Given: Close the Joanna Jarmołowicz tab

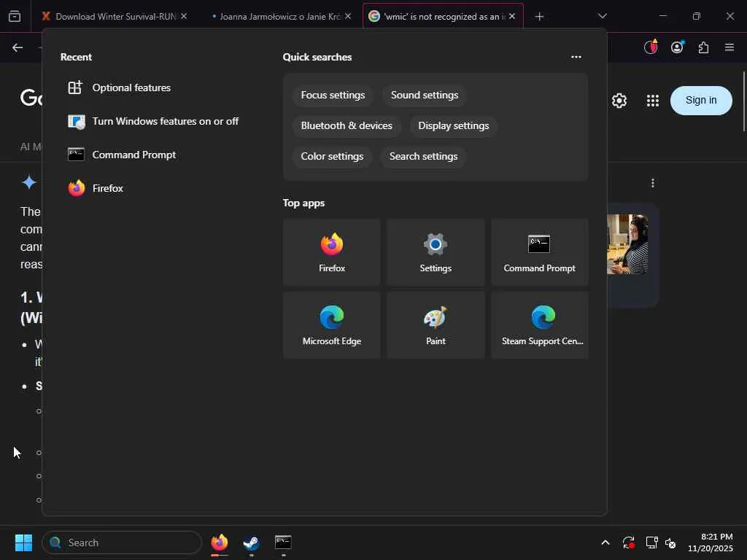Looking at the screenshot, I should pyautogui.click(x=348, y=16).
